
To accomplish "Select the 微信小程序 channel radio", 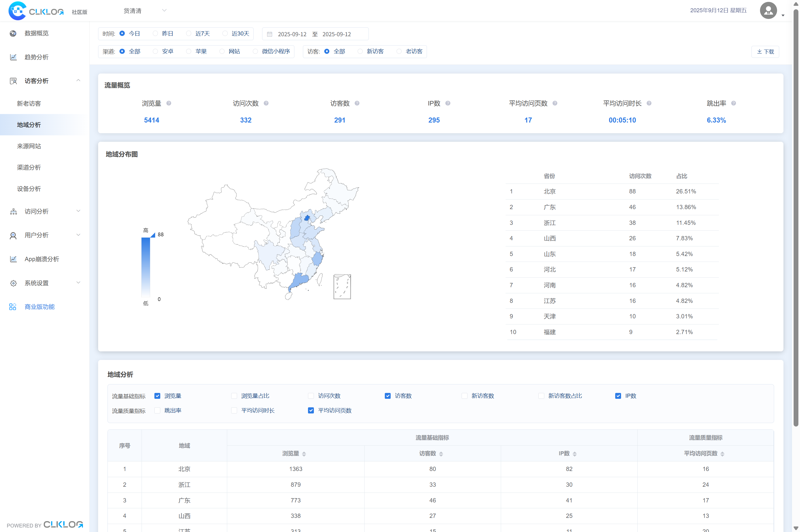I will tap(255, 51).
